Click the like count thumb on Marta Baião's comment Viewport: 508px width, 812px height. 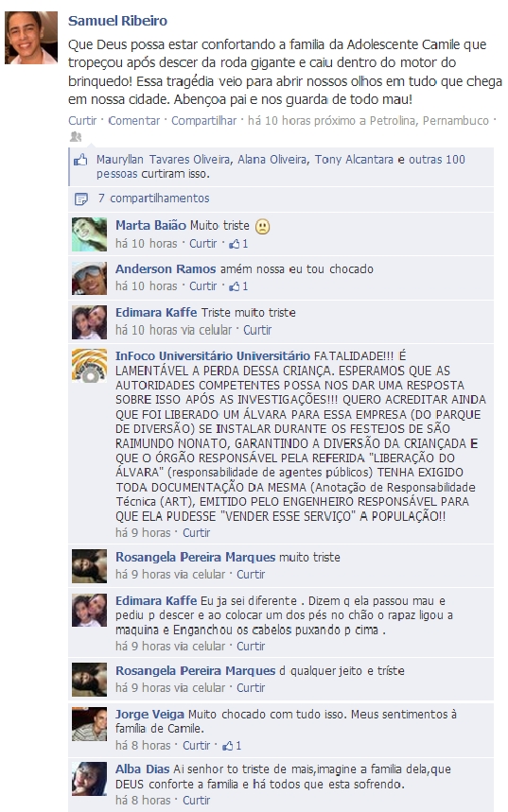(x=234, y=244)
